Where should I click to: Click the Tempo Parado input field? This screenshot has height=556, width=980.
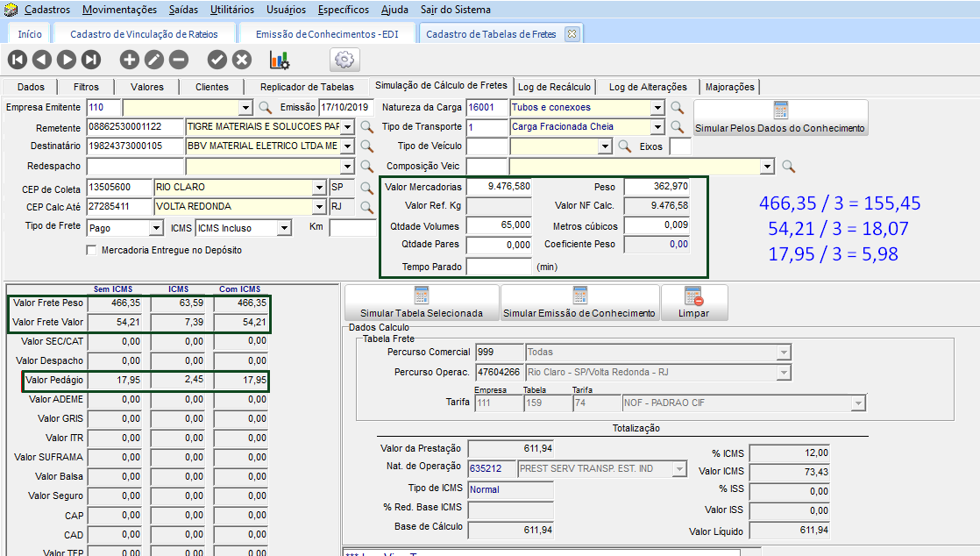pos(499,267)
